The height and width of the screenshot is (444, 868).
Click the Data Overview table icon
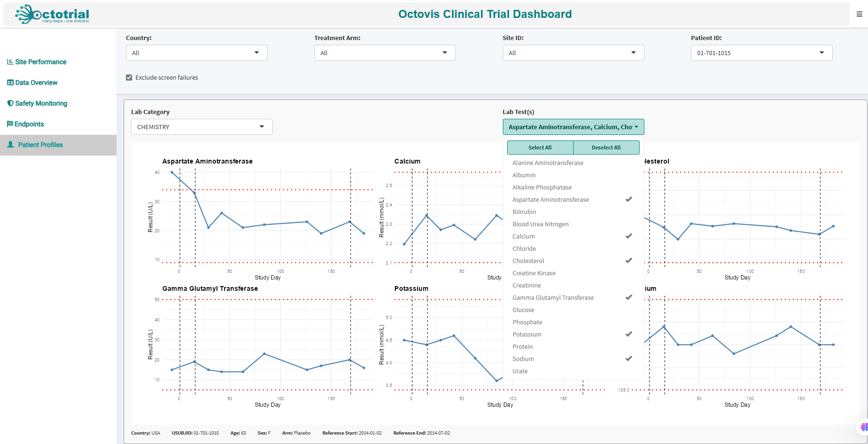10,82
